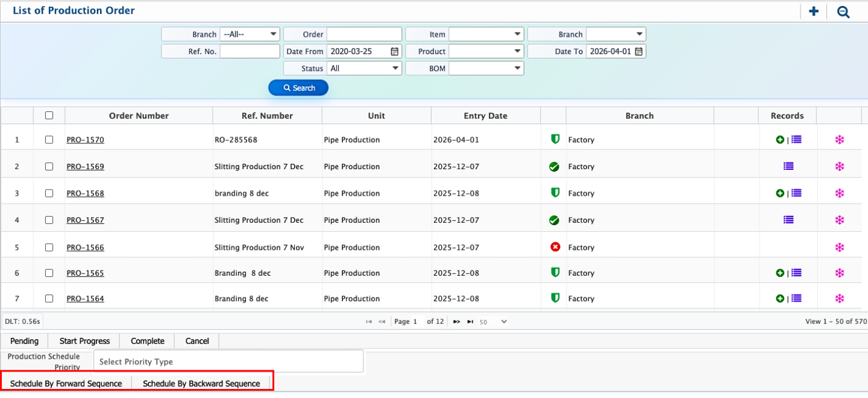Open the Product dropdown filter

pyautogui.click(x=486, y=52)
